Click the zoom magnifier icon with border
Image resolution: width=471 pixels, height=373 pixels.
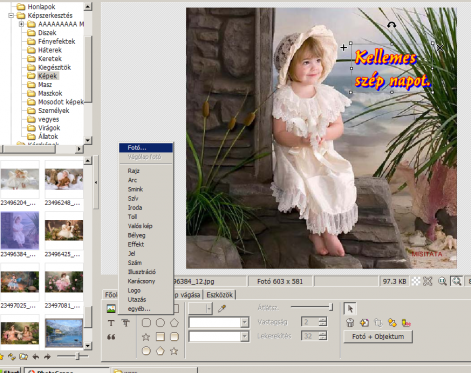click(x=456, y=281)
